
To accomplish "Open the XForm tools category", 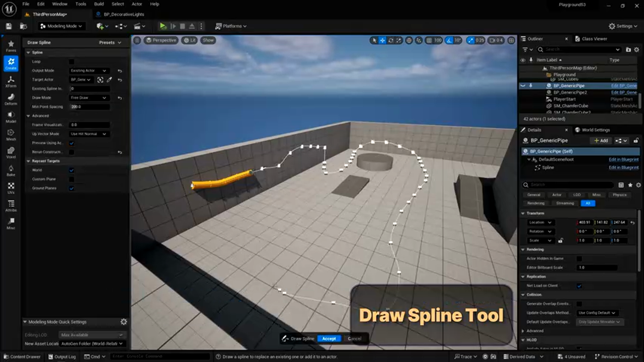I will (11, 82).
